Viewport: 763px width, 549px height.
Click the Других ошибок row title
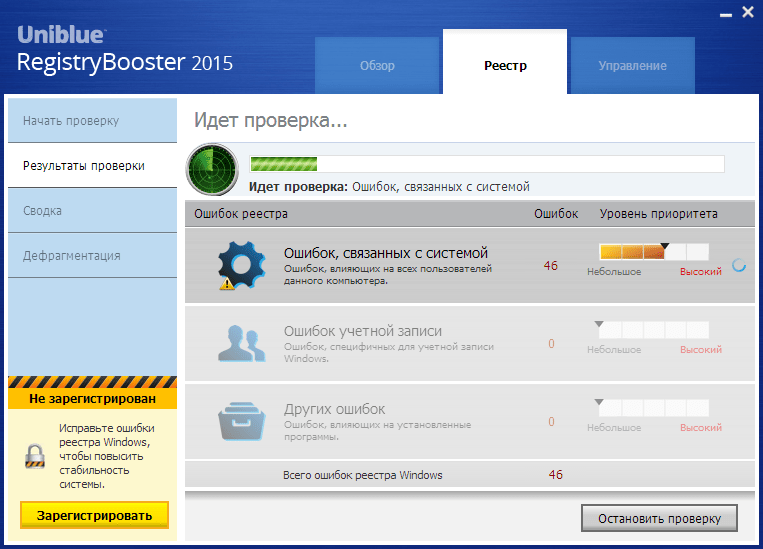tap(335, 409)
